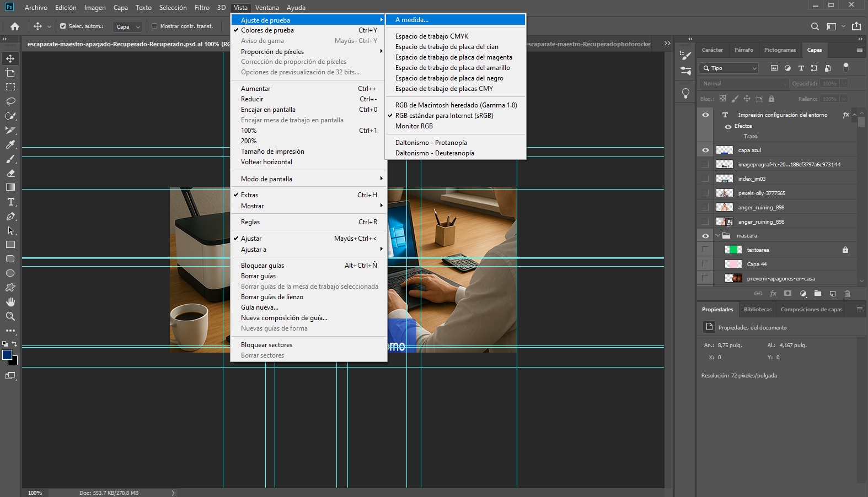868x497 pixels.
Task: Enable Mostrar contr. transf. checkbox
Action: [154, 26]
